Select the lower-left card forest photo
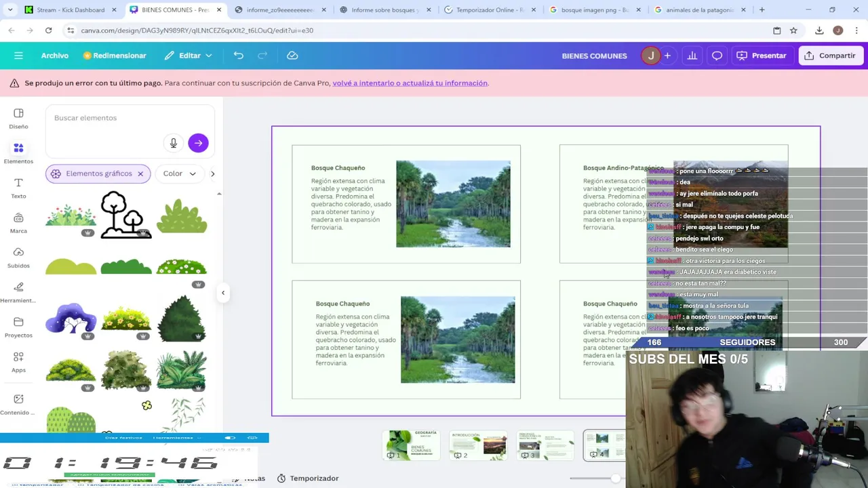This screenshot has width=868, height=488. point(458,340)
